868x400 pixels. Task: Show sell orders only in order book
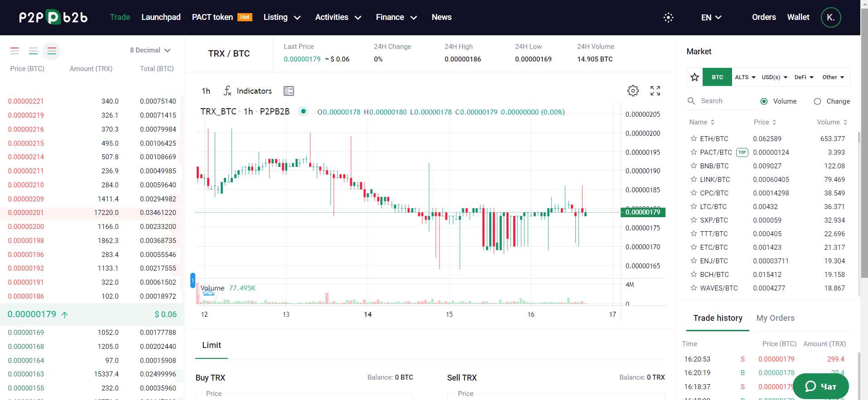[14, 51]
